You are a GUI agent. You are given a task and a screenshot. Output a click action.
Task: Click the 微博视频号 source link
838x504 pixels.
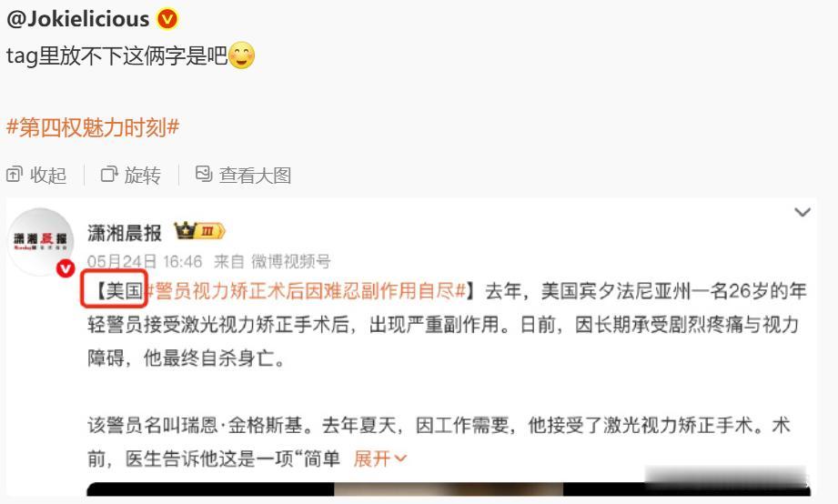[291, 261]
